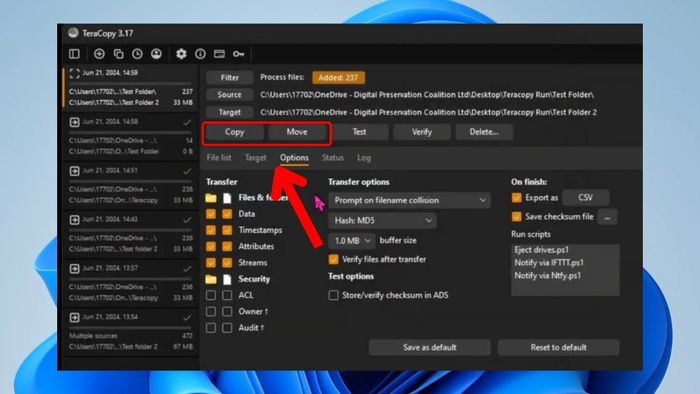Click the user profile icon in toolbar
The height and width of the screenshot is (394, 700).
[156, 54]
